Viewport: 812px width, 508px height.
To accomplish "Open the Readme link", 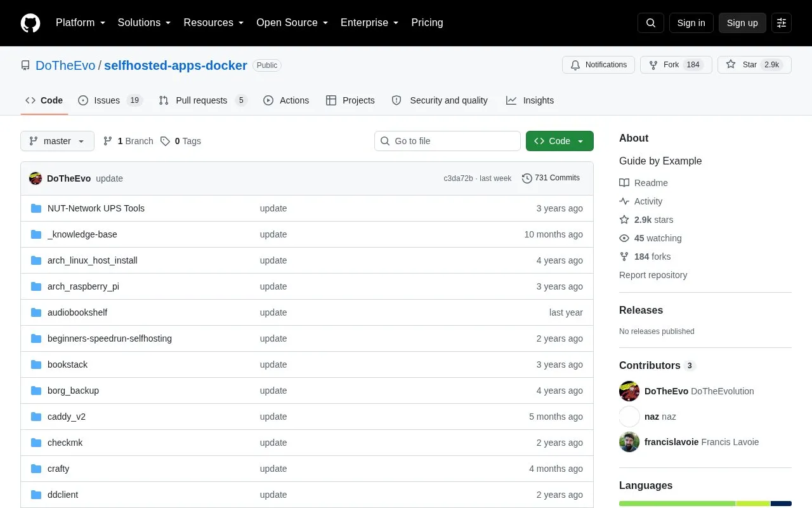I will pyautogui.click(x=643, y=183).
